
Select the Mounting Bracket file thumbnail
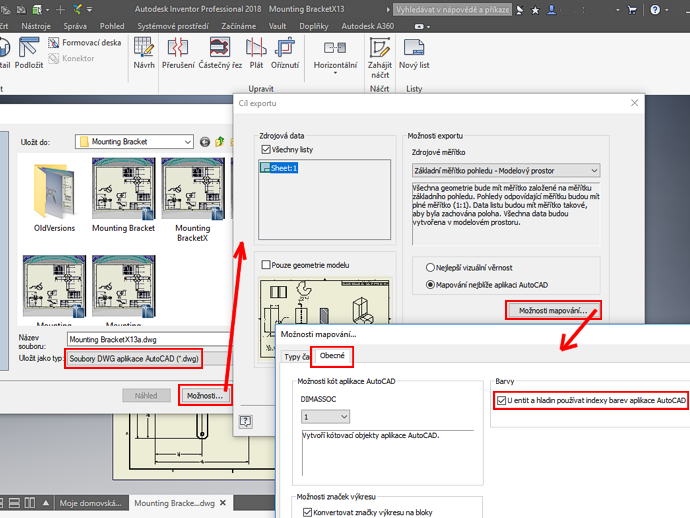coord(124,195)
